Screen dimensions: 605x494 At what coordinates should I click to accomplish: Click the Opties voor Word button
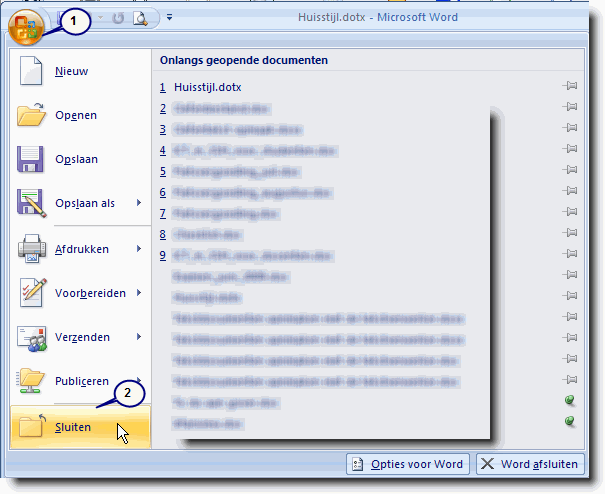point(408,464)
